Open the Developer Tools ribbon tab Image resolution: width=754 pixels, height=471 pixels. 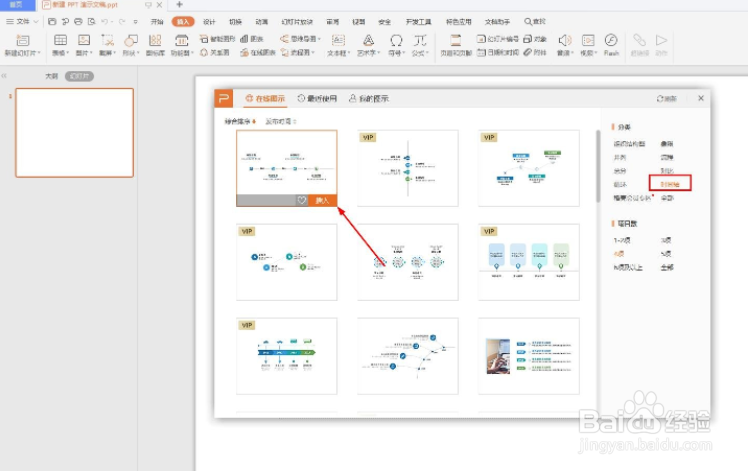[x=418, y=22]
